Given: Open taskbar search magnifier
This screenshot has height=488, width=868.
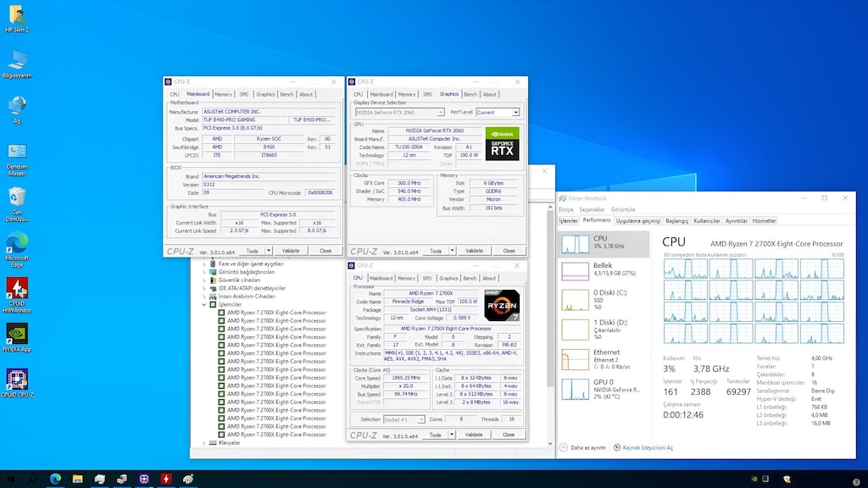Looking at the screenshot, I should pos(33,480).
